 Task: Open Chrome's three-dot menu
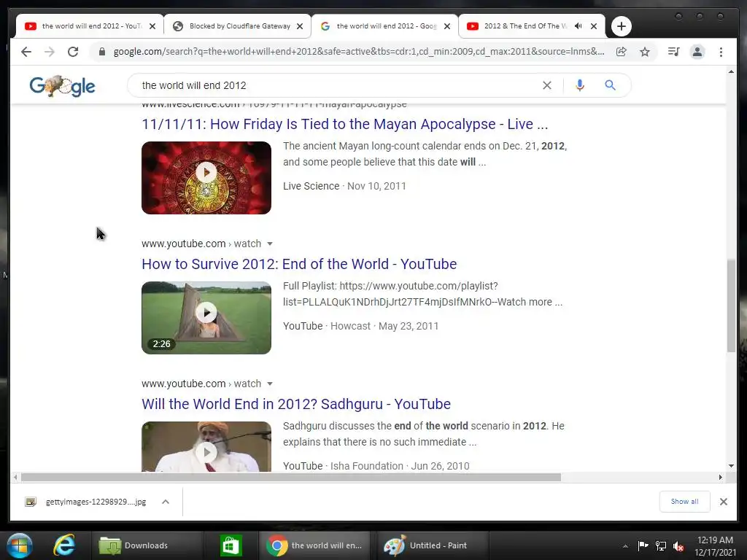tap(721, 52)
